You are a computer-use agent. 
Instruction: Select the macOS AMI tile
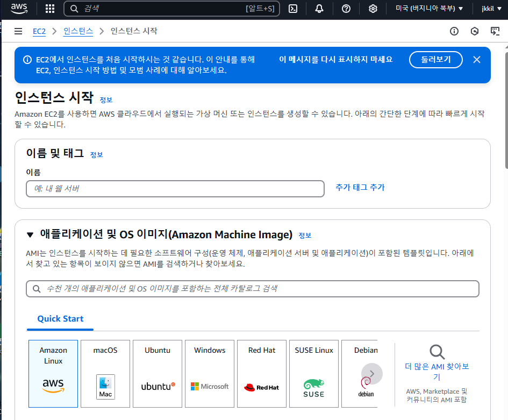(105, 374)
